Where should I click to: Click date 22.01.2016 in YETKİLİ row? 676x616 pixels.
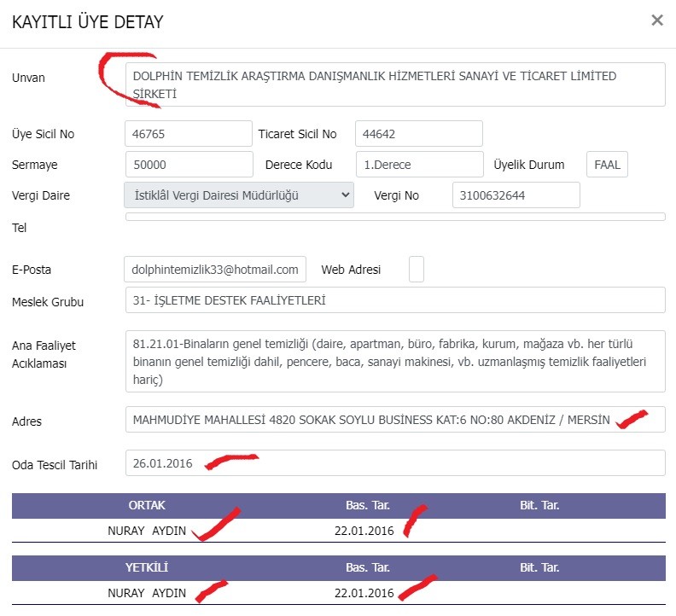[364, 593]
